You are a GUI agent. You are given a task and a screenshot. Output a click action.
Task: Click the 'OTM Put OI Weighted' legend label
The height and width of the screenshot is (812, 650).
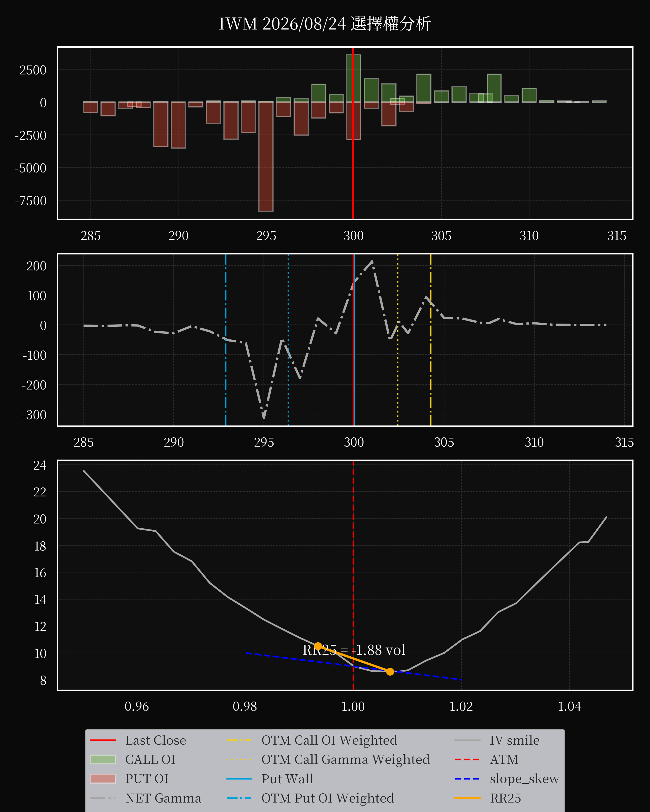pyautogui.click(x=327, y=798)
